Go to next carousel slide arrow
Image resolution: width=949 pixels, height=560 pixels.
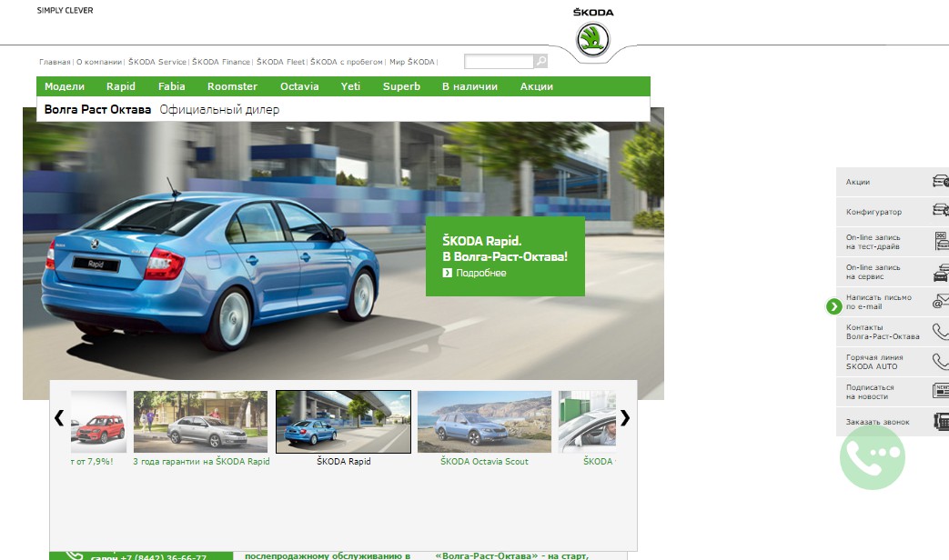pos(625,418)
